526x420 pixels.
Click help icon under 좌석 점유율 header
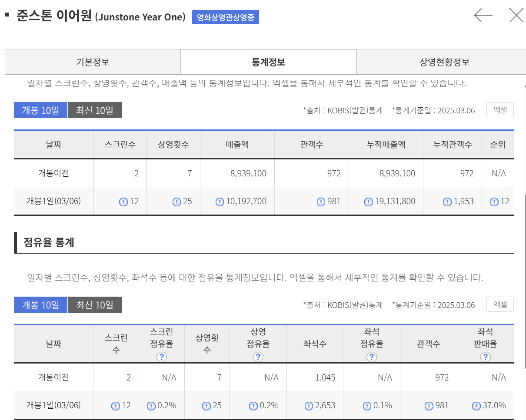(372, 357)
